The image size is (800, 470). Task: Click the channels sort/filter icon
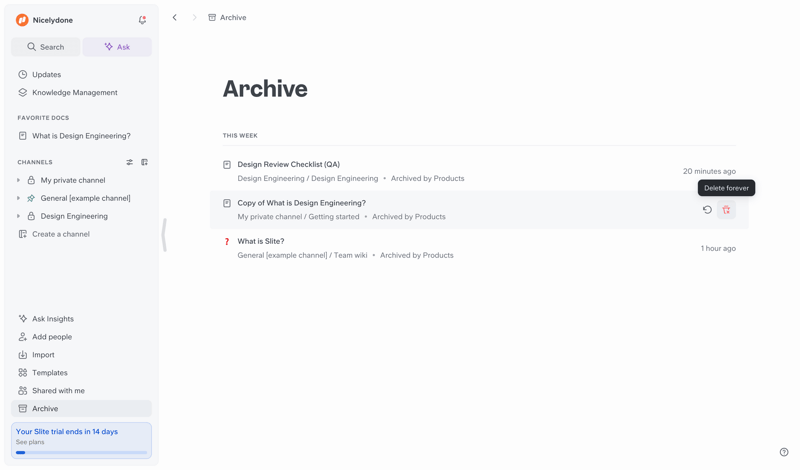[x=130, y=162]
